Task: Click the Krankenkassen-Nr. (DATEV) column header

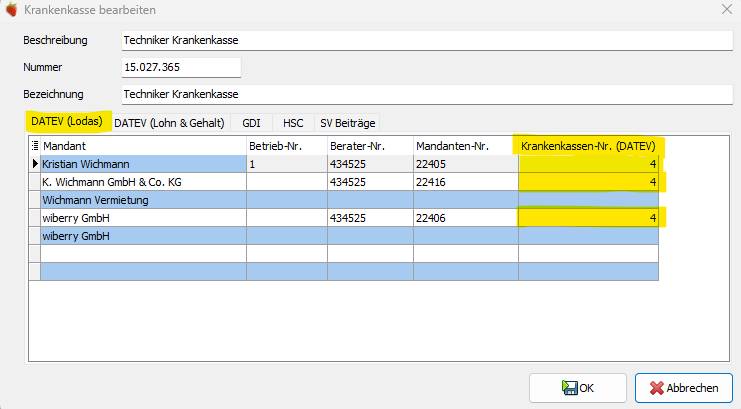Action: tap(588, 146)
